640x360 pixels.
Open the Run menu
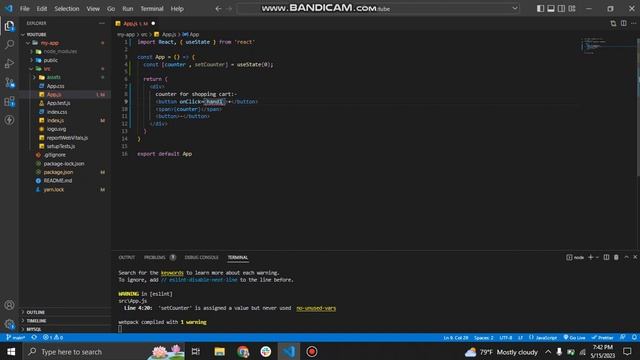128,9
